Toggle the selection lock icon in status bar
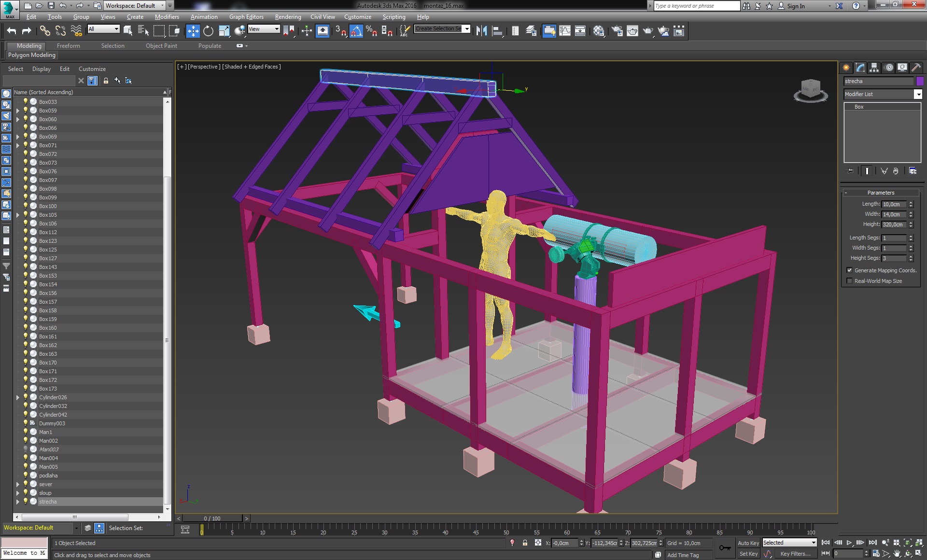The image size is (927, 560). coord(525,543)
